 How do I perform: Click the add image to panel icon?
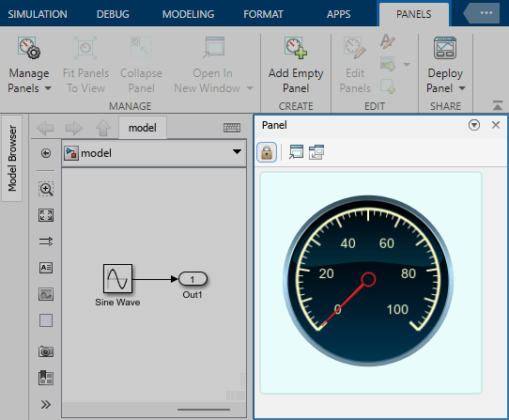tap(388, 64)
